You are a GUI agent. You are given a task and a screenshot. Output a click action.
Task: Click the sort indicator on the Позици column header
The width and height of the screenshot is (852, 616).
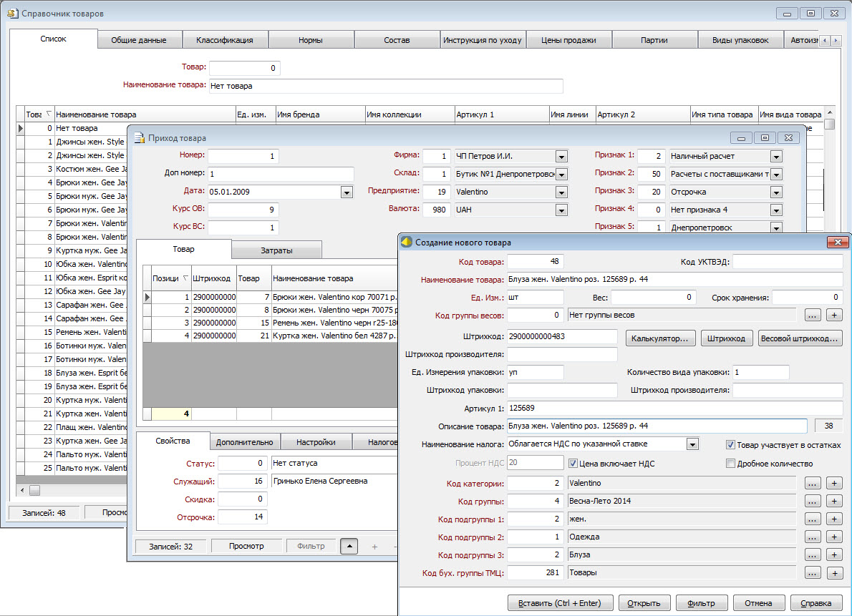click(185, 278)
